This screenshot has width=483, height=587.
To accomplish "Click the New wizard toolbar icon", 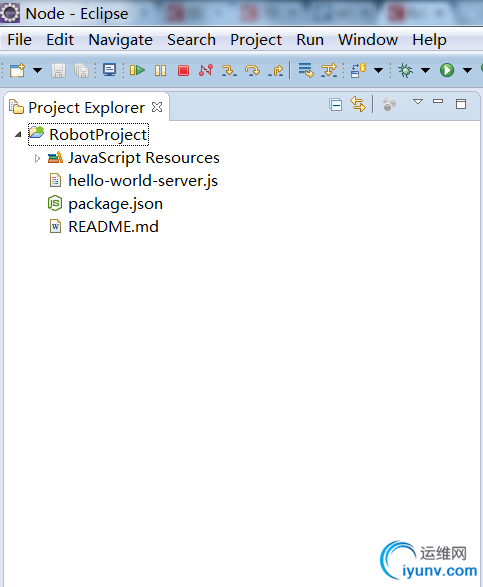I will coord(17,70).
